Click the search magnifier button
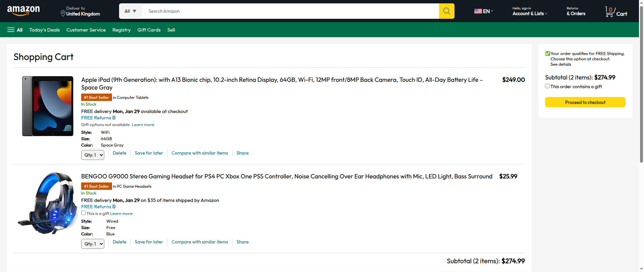 point(446,11)
